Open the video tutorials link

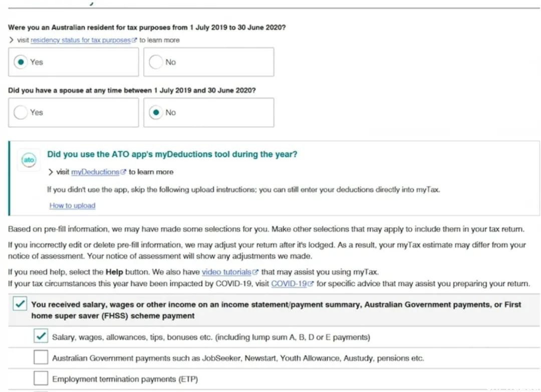point(226,272)
